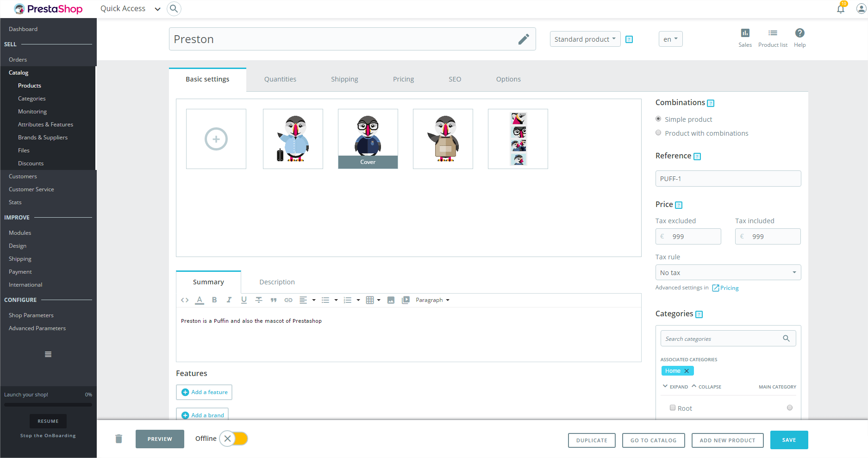The width and height of the screenshot is (868, 458).
Task: Click the source code icon in editor toolbar
Action: click(x=185, y=300)
